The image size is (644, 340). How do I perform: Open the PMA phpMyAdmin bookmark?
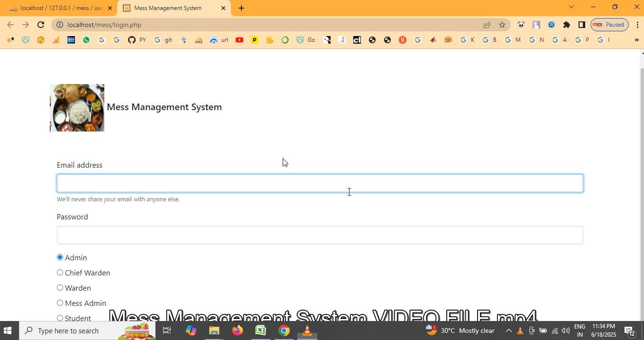tap(199, 40)
